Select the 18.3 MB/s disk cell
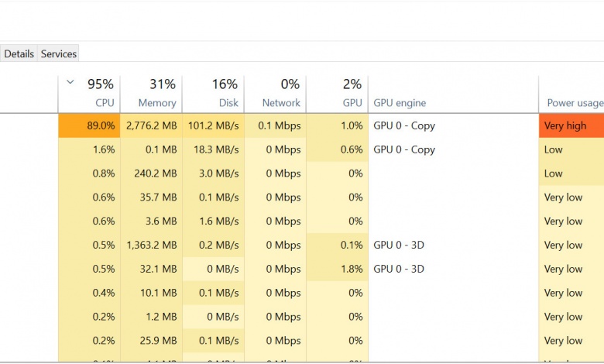Image resolution: width=604 pixels, height=364 pixels. tap(213, 149)
